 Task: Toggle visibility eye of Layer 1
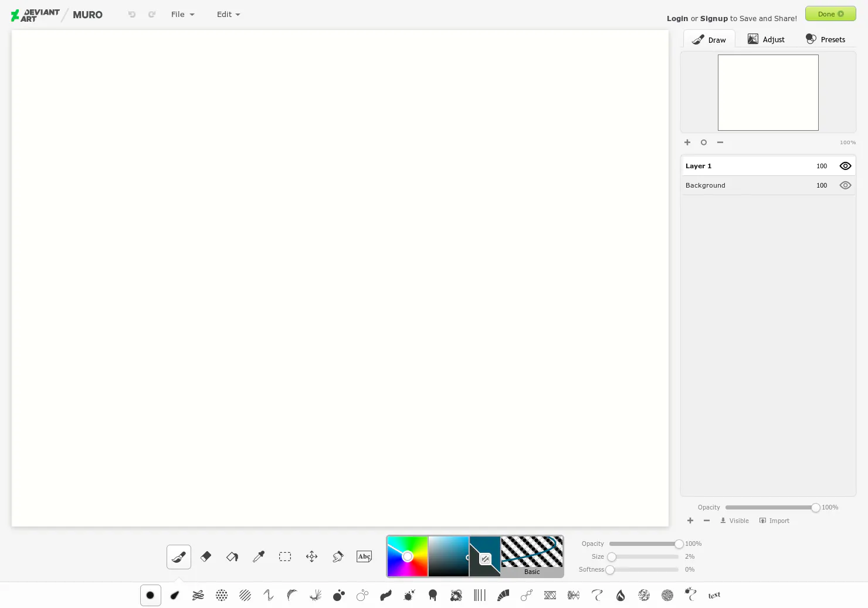point(845,166)
